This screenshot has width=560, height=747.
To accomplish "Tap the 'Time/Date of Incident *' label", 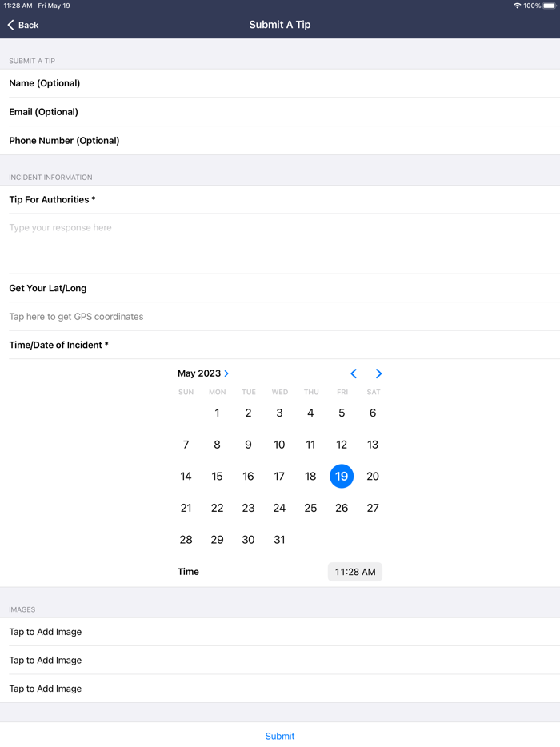I will click(x=58, y=345).
